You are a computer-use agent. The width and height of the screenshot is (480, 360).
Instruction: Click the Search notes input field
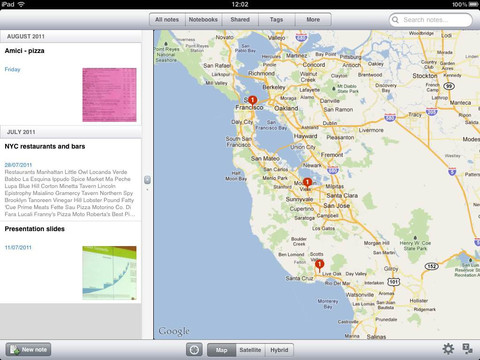431,20
